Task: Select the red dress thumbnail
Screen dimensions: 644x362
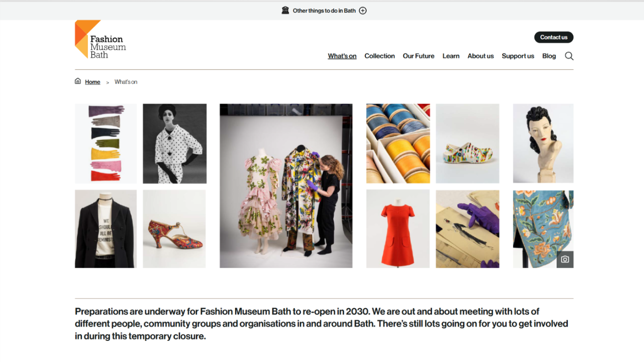Action: coord(398,229)
